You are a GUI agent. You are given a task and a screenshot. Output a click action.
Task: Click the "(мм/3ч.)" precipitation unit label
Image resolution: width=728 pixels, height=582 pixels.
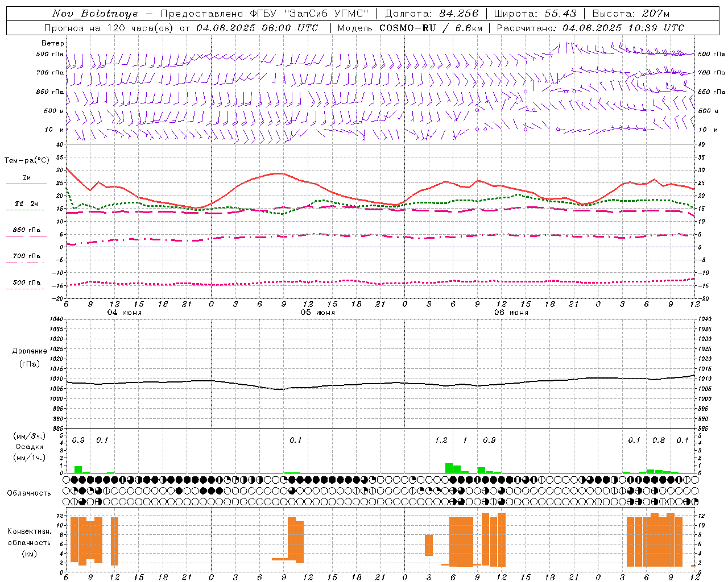(30, 436)
